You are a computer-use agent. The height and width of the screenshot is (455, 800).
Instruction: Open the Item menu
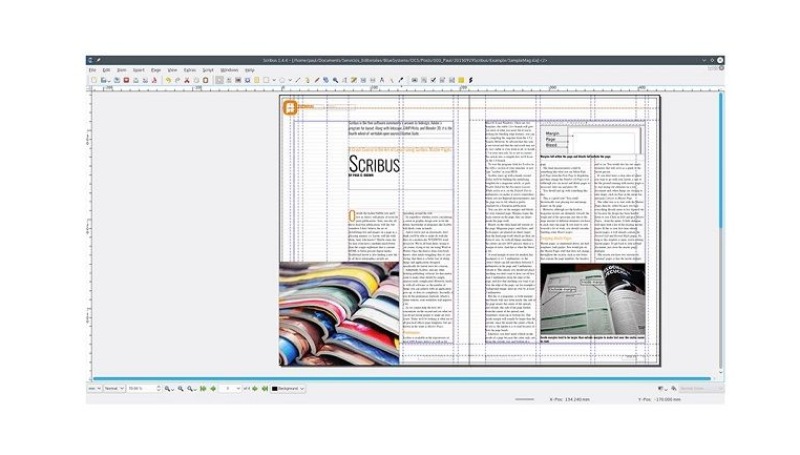[x=121, y=70]
